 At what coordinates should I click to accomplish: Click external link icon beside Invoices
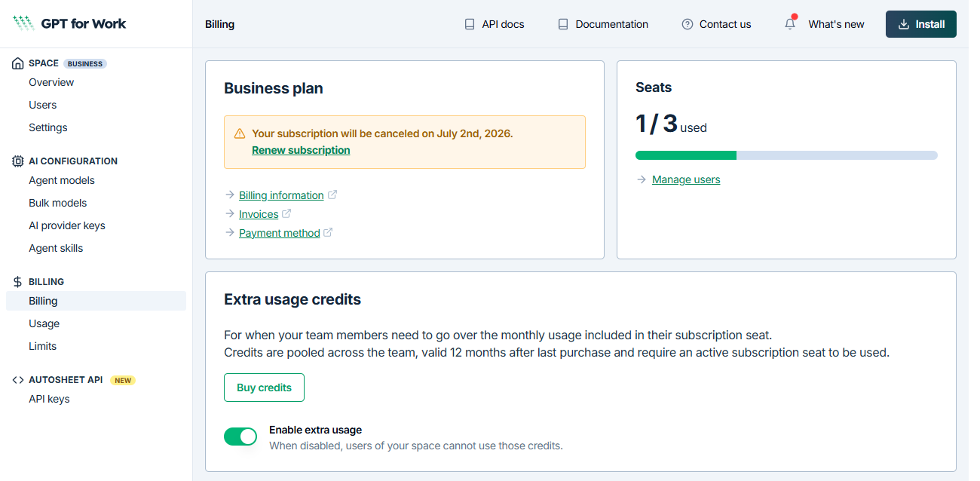click(x=286, y=213)
